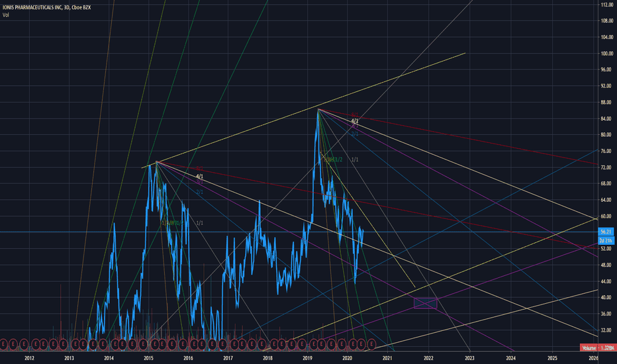Click the 96.00 price axis label
The height and width of the screenshot is (364, 617).
click(x=607, y=69)
